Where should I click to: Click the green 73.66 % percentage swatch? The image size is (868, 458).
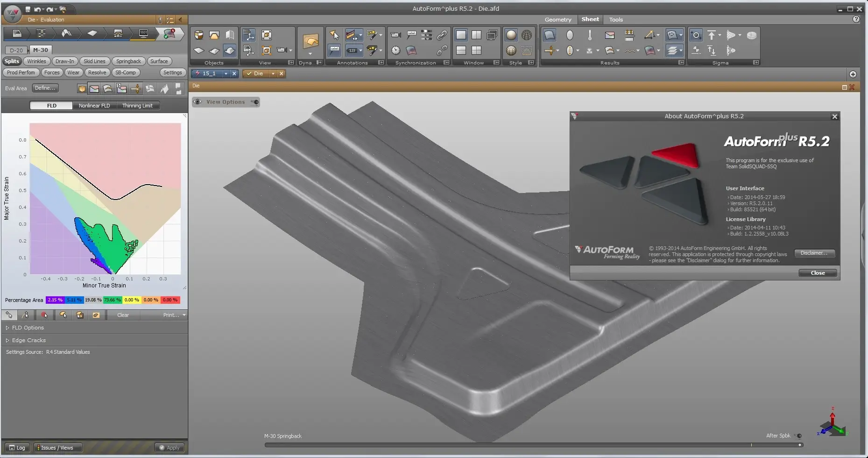[113, 300]
